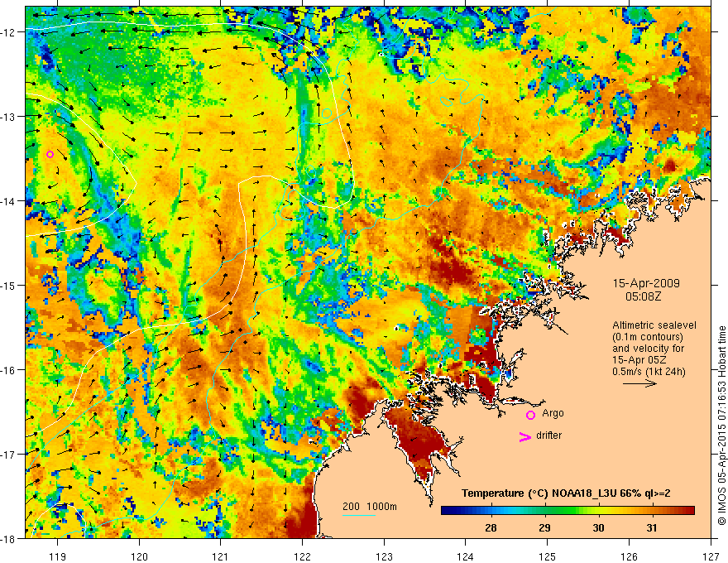Click the longitude axis label 124
728x563 pixels.
[466, 556]
